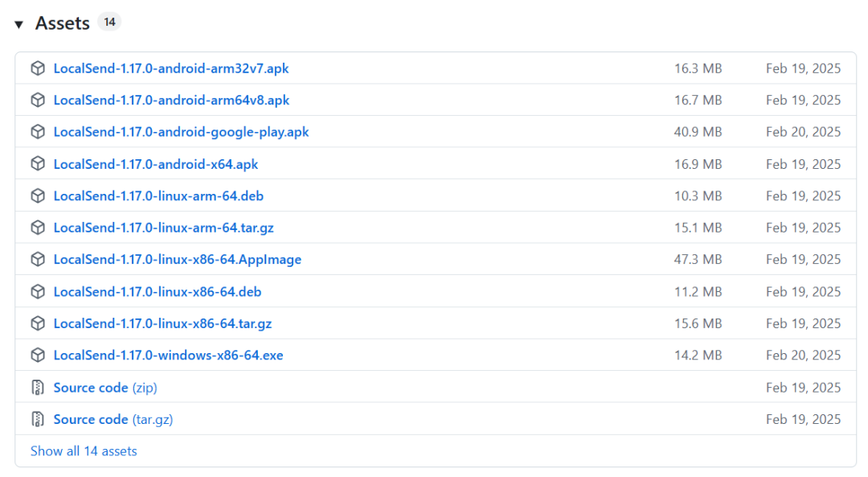Image resolution: width=868 pixels, height=477 pixels.
Task: Click archive icon beside Source code (tar.gz)
Action: [x=38, y=419]
